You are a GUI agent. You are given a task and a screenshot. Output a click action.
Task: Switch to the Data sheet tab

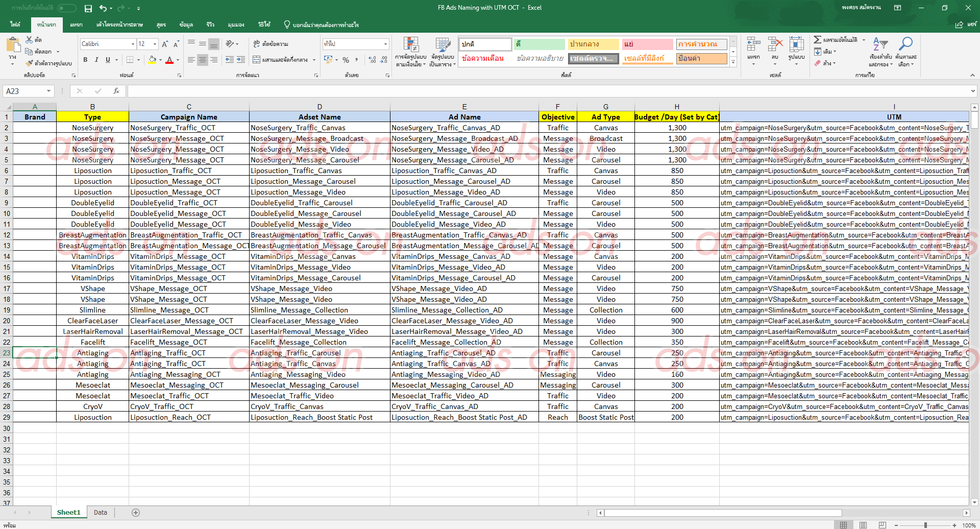point(101,512)
